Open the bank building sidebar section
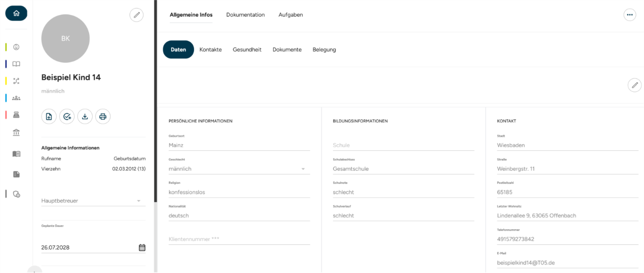644x273 pixels. click(16, 132)
